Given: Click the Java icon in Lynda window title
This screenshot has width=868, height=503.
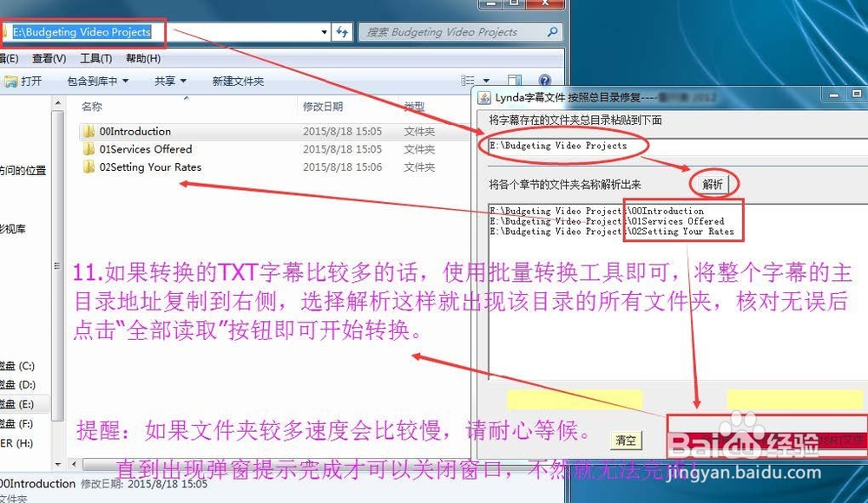Looking at the screenshot, I should (483, 98).
